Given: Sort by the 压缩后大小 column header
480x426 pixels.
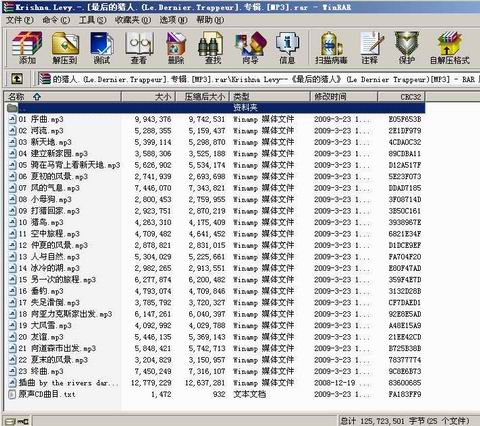Looking at the screenshot, I should coord(203,97).
